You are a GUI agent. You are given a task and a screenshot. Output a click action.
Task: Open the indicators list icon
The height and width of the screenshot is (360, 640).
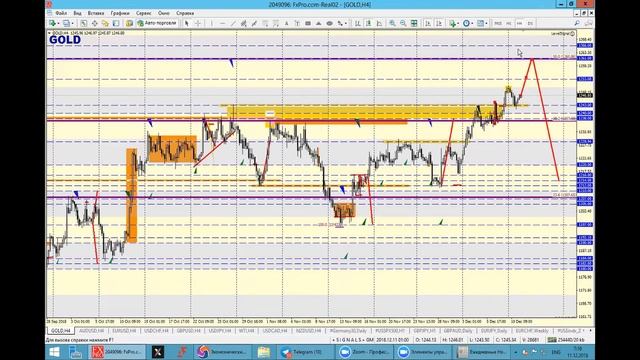pyautogui.click(x=452, y=23)
